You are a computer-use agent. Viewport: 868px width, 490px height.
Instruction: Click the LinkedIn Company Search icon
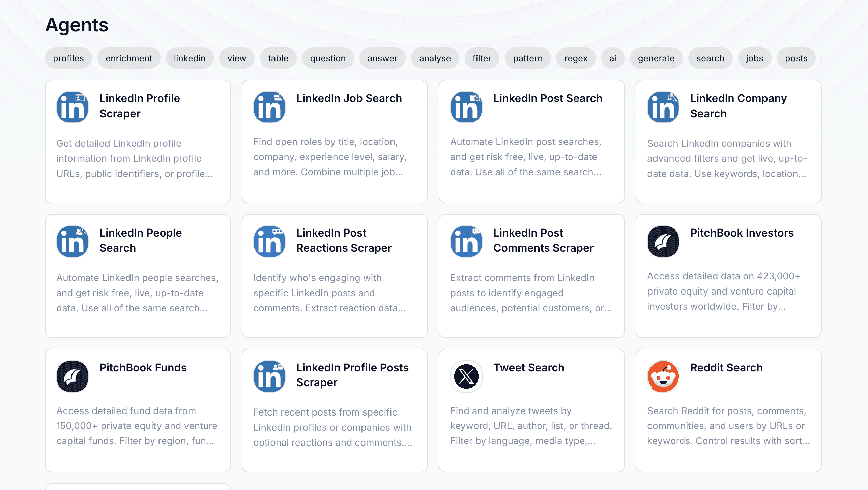coord(663,107)
